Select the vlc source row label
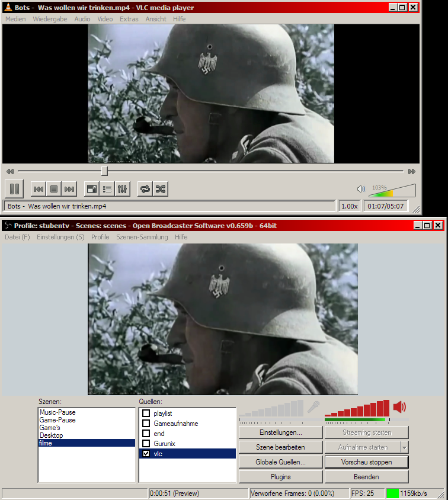This screenshot has height=500, width=448. click(x=158, y=454)
